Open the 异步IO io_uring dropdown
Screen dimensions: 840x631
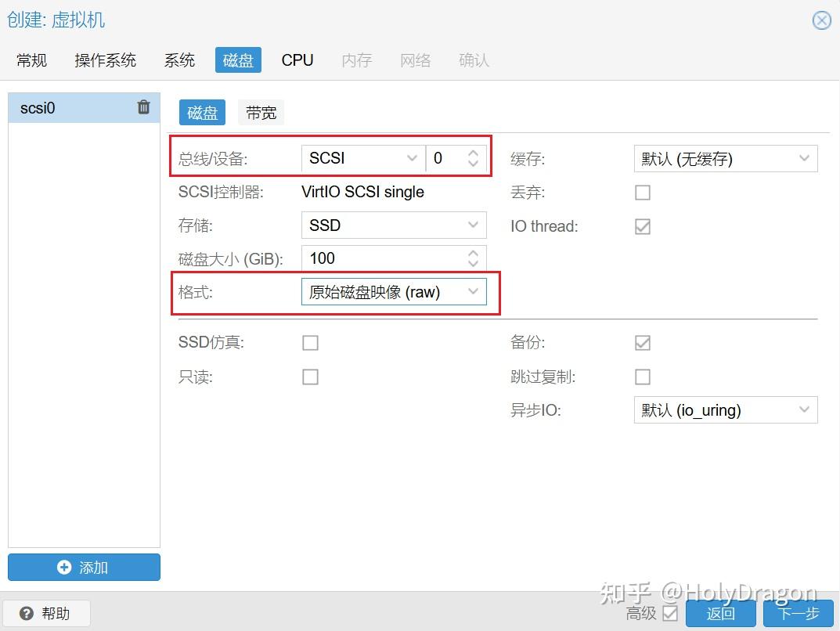[x=804, y=409]
